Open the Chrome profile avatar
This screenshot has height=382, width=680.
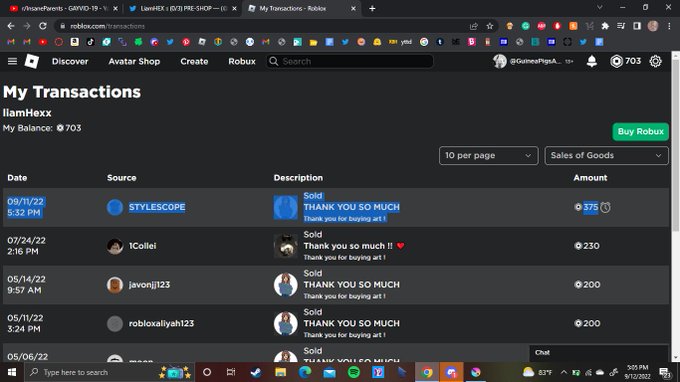pos(653,26)
